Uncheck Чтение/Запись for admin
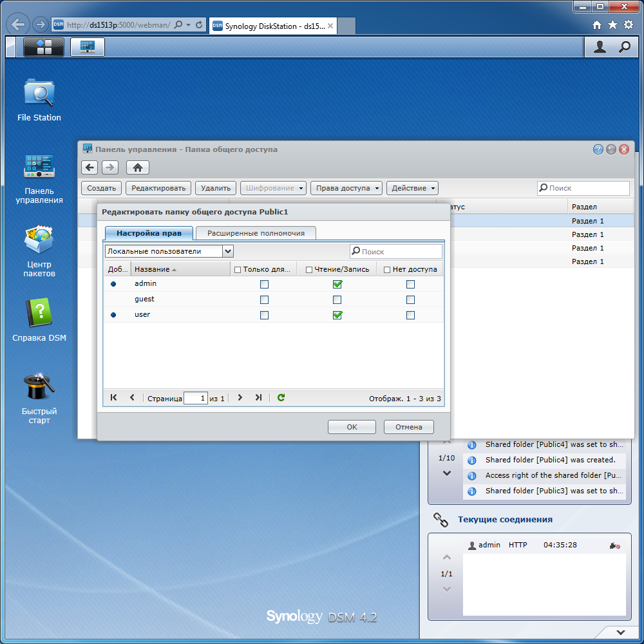 click(x=337, y=284)
